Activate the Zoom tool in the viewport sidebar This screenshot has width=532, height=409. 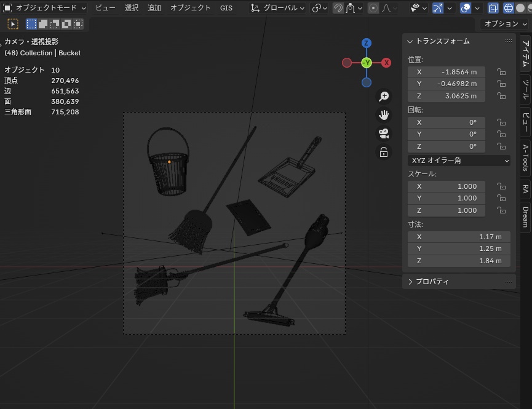(384, 96)
